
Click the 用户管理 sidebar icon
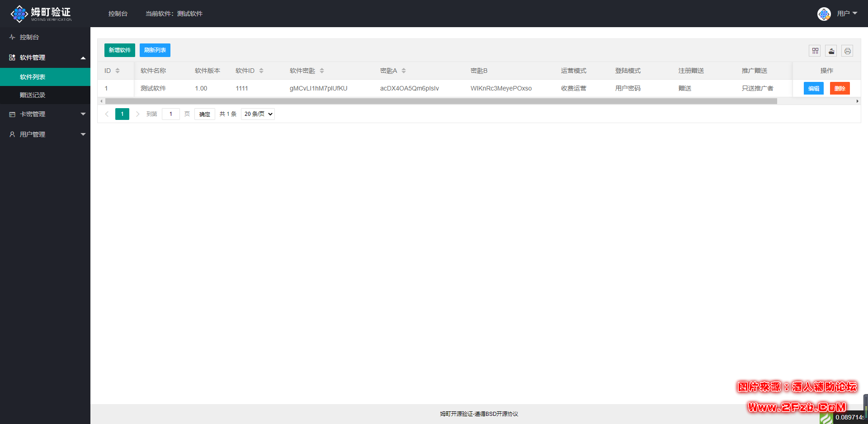click(12, 134)
